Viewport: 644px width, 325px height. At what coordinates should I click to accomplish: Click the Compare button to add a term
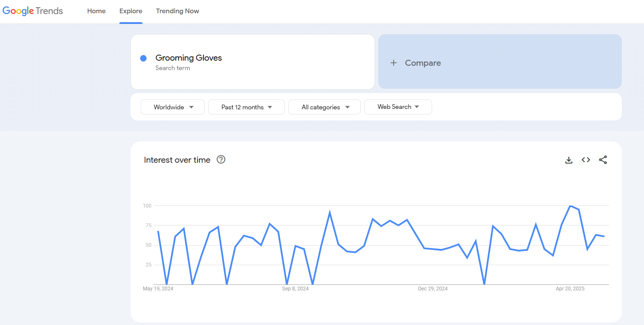coord(500,61)
